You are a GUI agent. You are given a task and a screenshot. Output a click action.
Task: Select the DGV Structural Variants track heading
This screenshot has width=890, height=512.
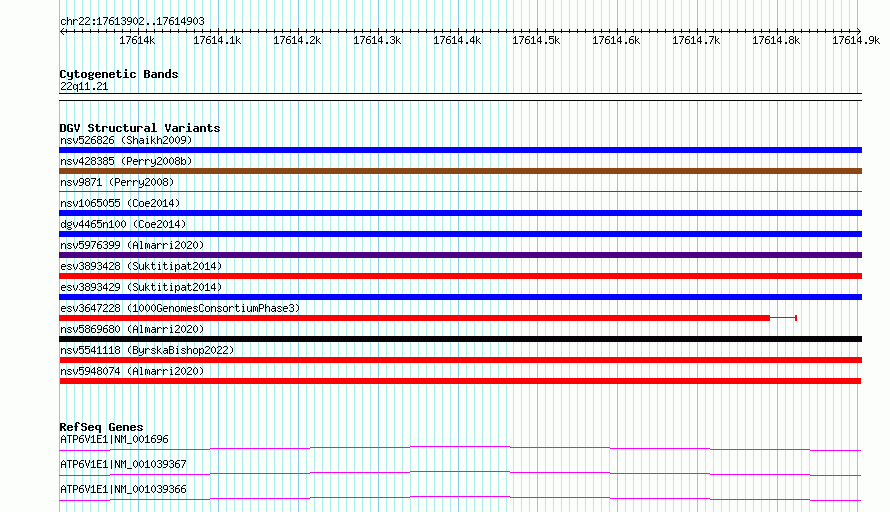point(140,128)
